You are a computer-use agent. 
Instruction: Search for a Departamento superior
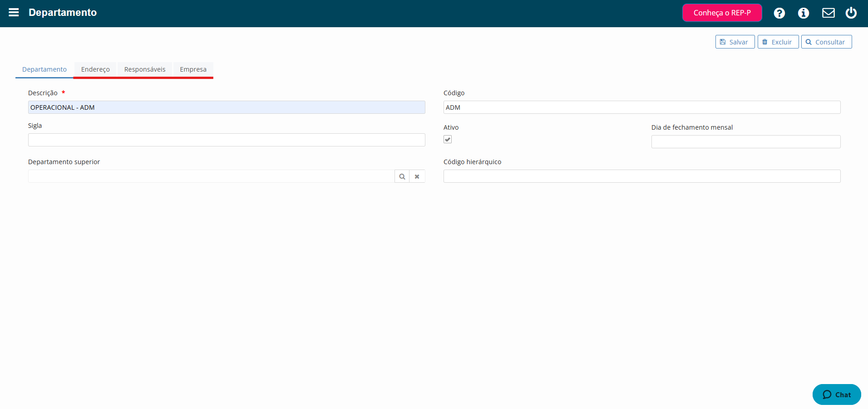(402, 176)
